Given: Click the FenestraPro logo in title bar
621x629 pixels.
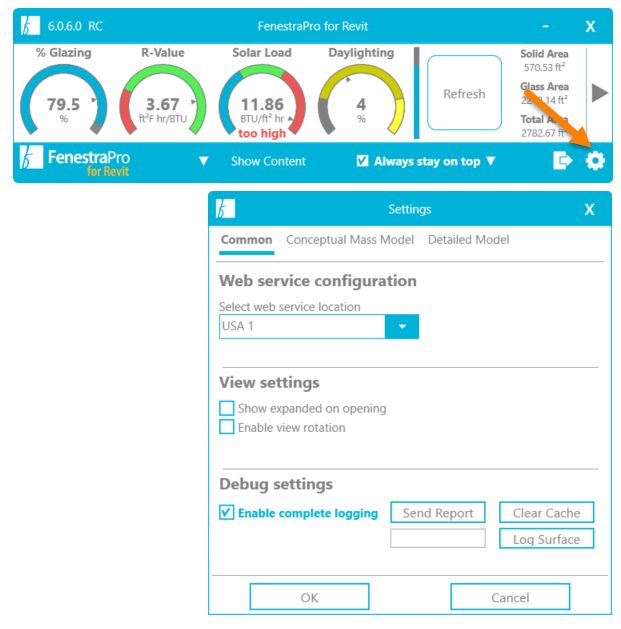Looking at the screenshot, I should (x=30, y=26).
